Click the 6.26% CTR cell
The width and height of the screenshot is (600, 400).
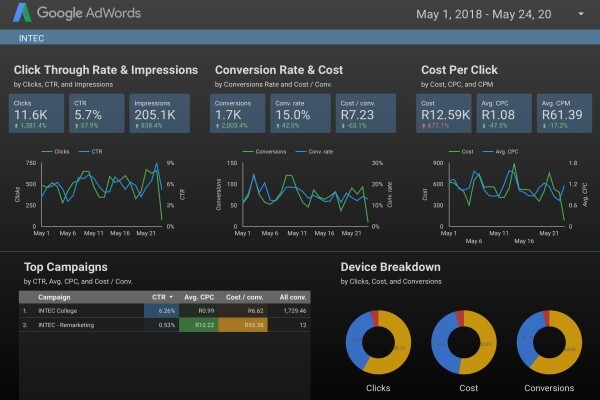pyautogui.click(x=161, y=310)
